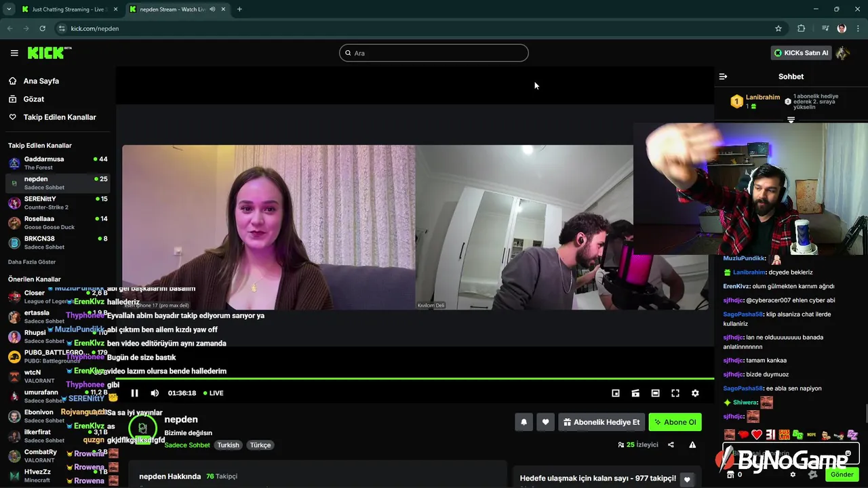
Task: Select the 31 quick emote
Action: pyautogui.click(x=770, y=435)
